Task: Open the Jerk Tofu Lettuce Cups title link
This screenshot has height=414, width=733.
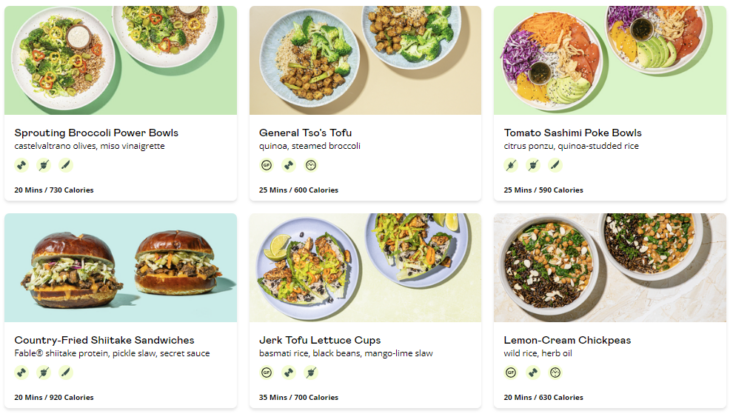Action: [x=319, y=340]
